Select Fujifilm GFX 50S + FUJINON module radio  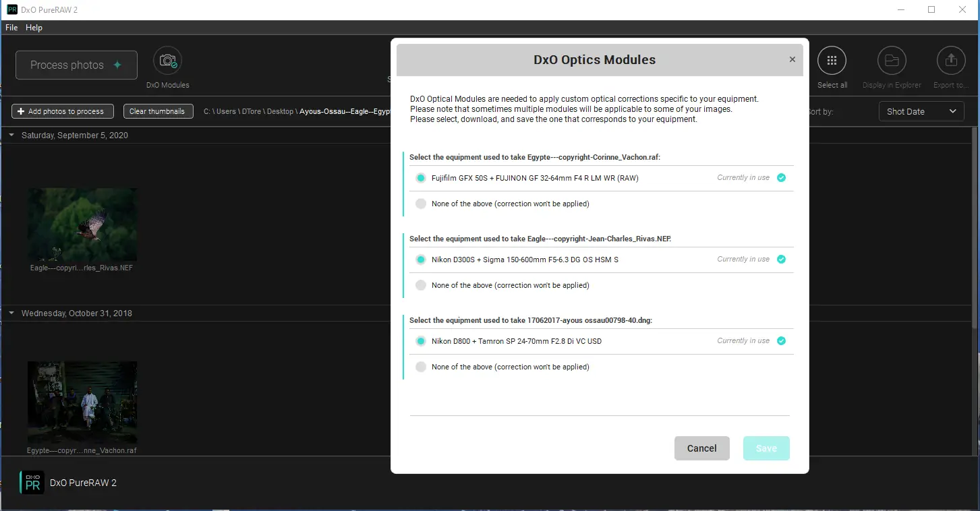421,178
